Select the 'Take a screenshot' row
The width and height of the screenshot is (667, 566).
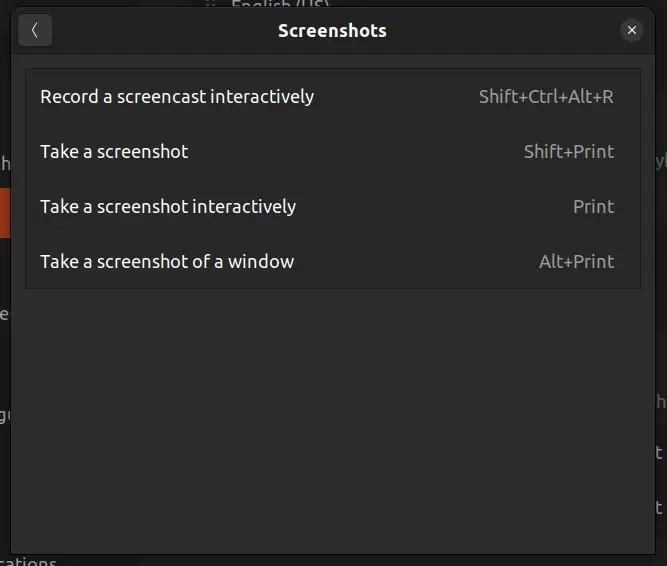(x=114, y=152)
